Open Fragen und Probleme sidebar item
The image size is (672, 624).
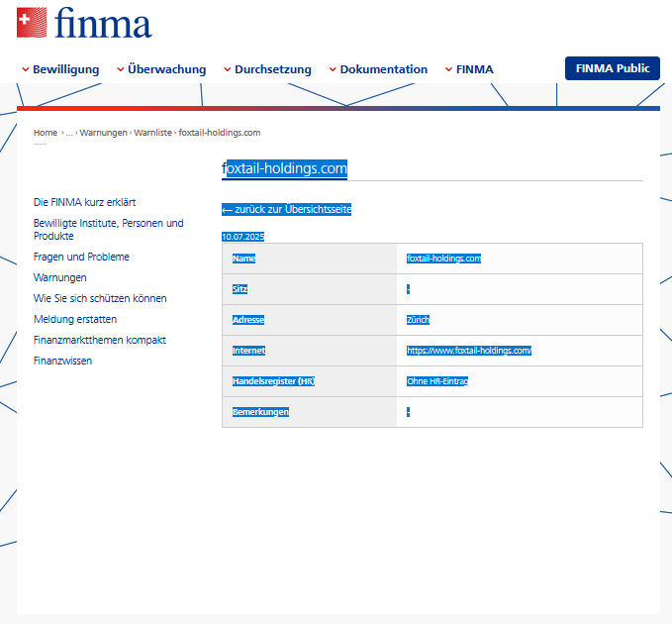(81, 257)
